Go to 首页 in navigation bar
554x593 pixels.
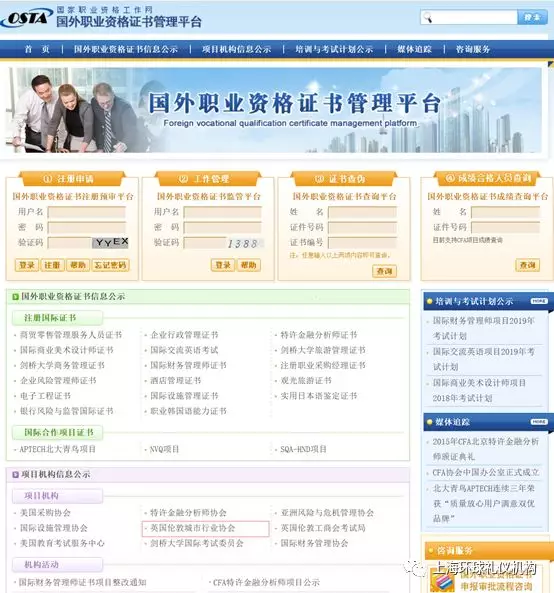pyautogui.click(x=37, y=49)
